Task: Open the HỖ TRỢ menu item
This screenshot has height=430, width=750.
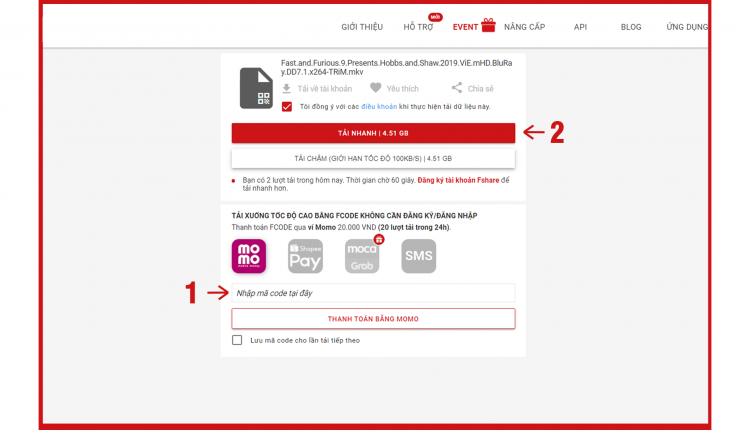Action: pyautogui.click(x=418, y=27)
